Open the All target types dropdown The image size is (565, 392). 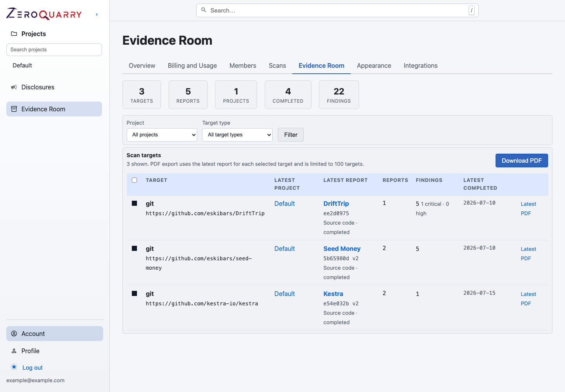pyautogui.click(x=237, y=135)
